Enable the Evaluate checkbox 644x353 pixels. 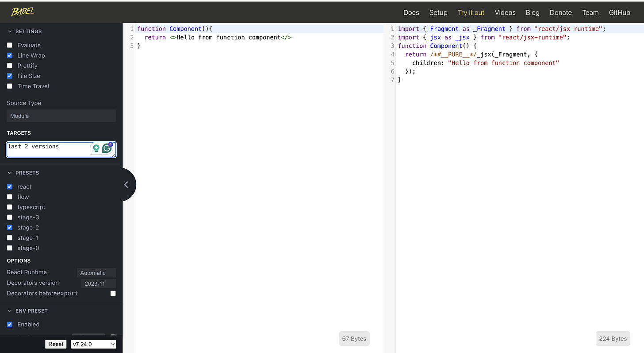pyautogui.click(x=10, y=45)
